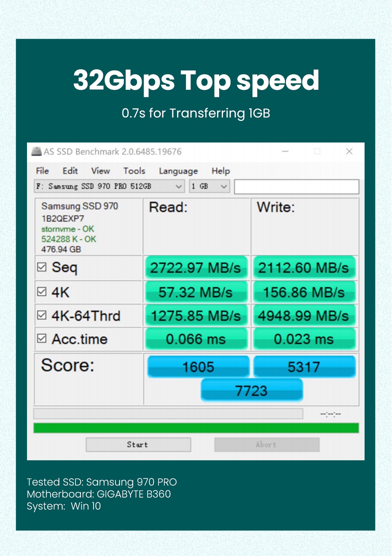The width and height of the screenshot is (392, 556).
Task: Open the Samsung SSD 970 PRO drive dropdown
Action: click(109, 186)
